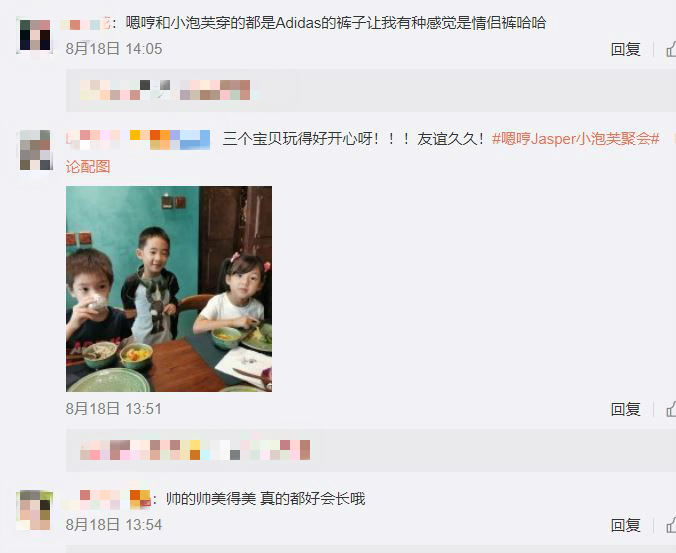
Task: Reply to the 13:54 comment
Action: pos(625,525)
